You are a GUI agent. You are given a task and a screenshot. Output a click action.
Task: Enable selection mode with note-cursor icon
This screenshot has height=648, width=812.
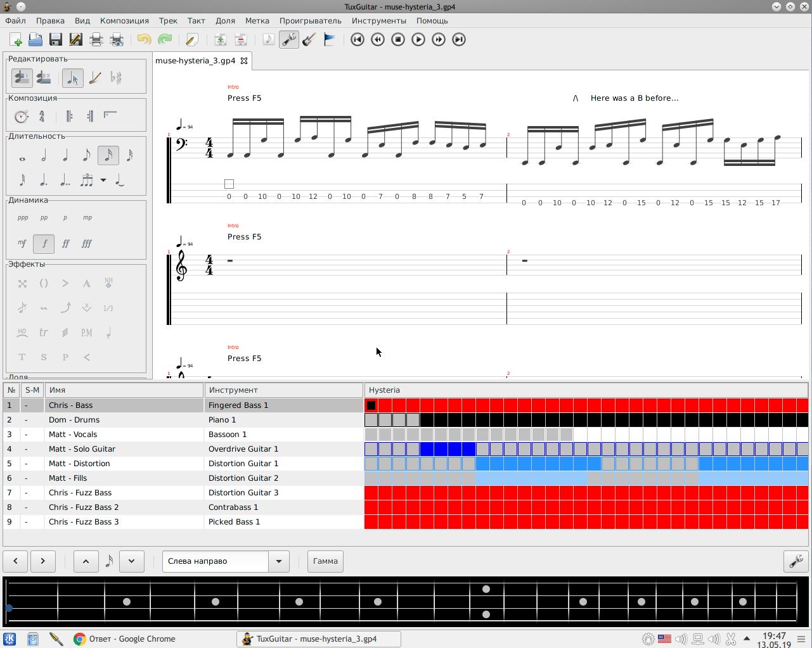pyautogui.click(x=73, y=78)
